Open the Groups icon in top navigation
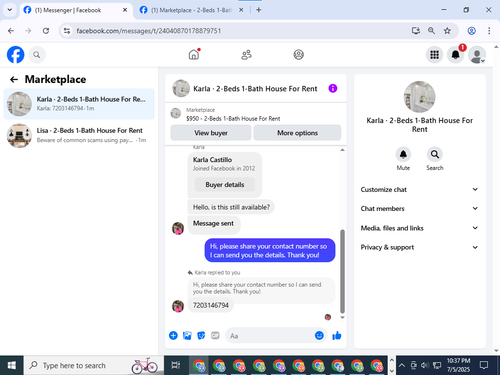The height and width of the screenshot is (375, 500). coord(298,54)
